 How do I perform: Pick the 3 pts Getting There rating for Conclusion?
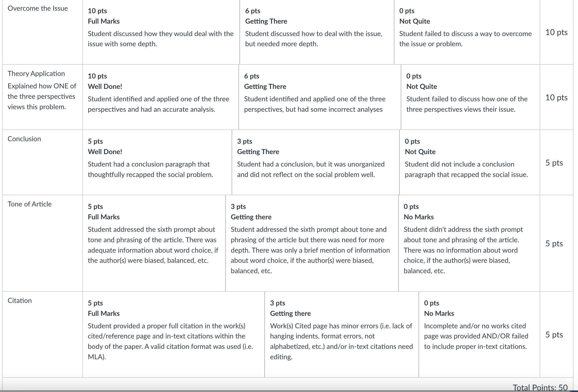click(316, 162)
